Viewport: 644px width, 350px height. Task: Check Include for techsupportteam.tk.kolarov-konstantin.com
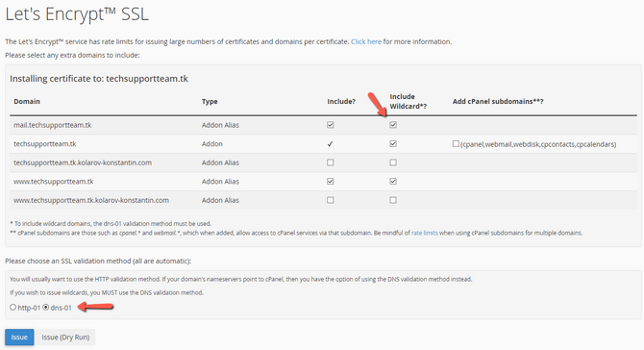(331, 162)
